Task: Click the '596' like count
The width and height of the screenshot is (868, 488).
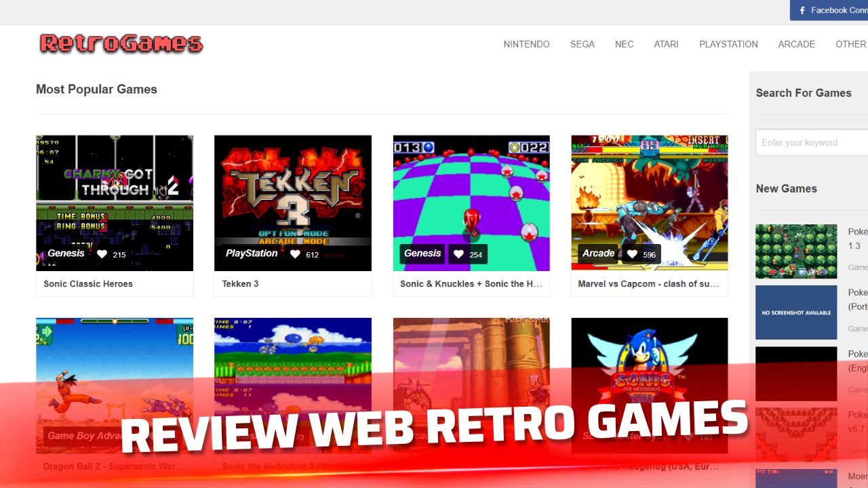Action: click(650, 255)
